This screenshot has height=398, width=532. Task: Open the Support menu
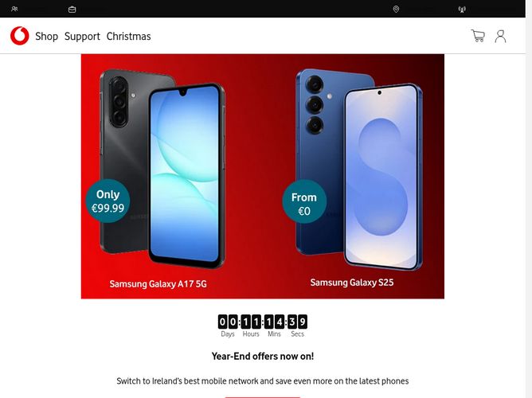(82, 37)
